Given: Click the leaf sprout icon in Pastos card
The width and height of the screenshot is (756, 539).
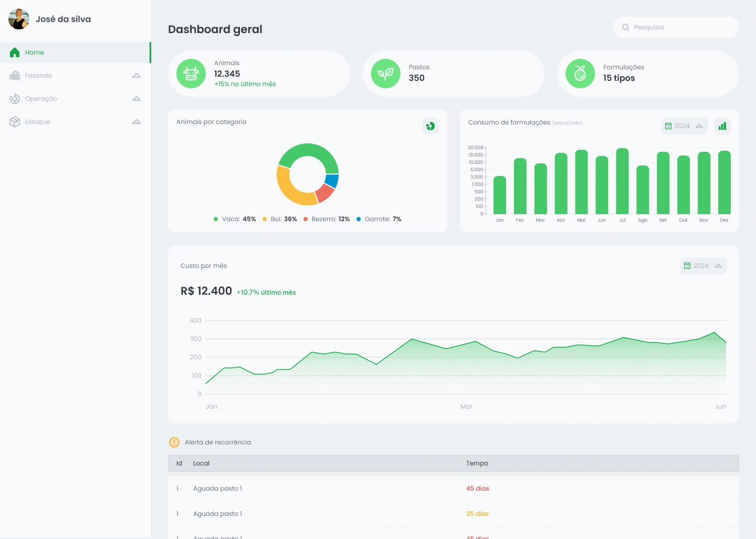Looking at the screenshot, I should pyautogui.click(x=385, y=74).
